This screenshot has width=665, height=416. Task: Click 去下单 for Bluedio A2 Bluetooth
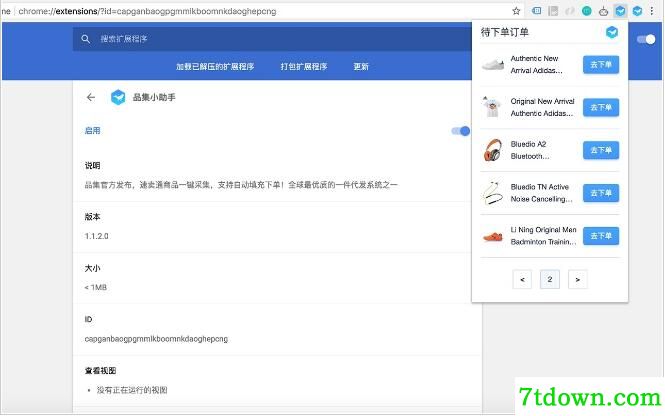tap(601, 151)
